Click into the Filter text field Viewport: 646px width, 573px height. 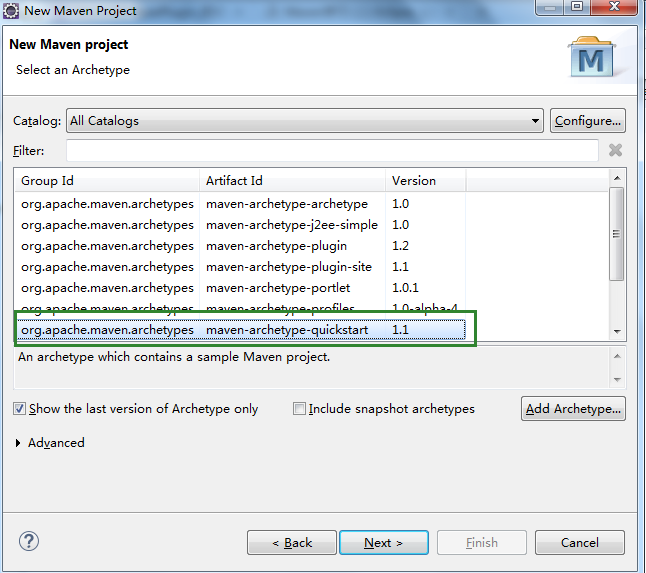click(332, 150)
